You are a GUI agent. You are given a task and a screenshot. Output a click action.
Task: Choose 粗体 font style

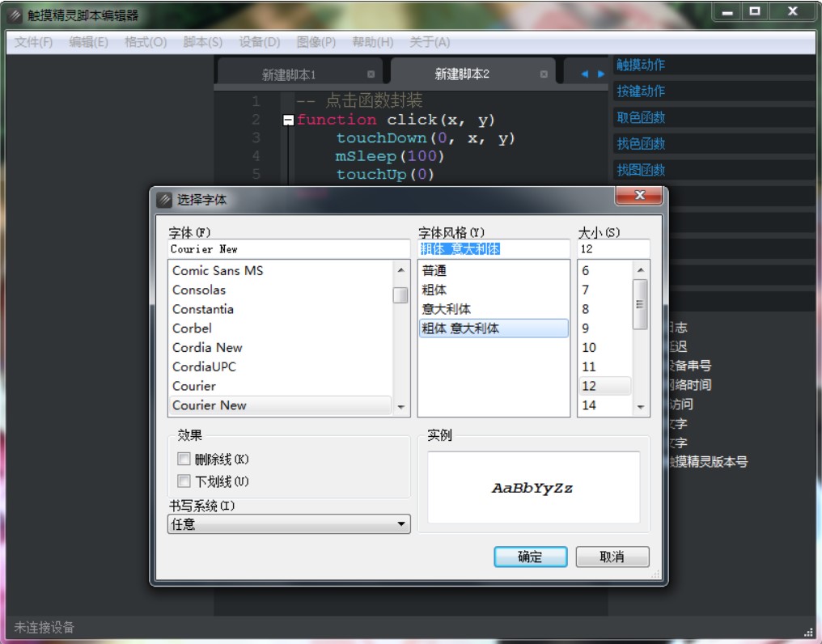494,290
